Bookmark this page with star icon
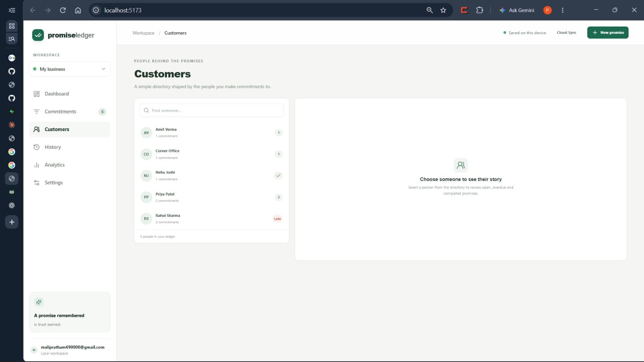The image size is (644, 362). tap(443, 10)
